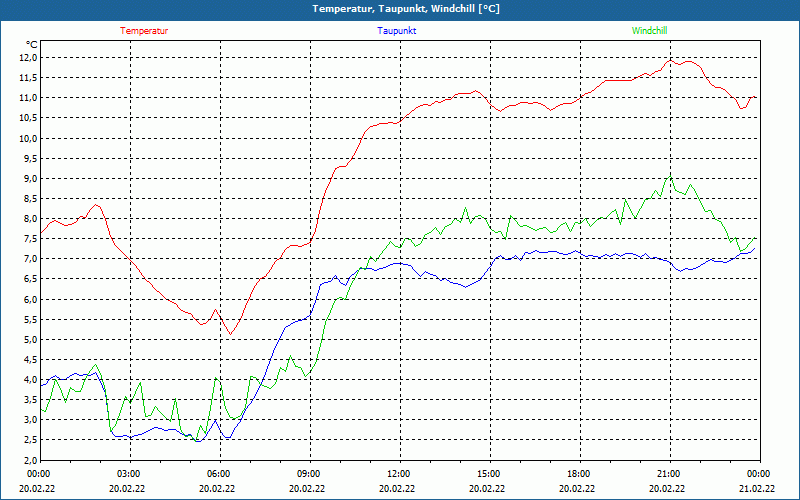Click the '11,0' y-axis value
The width and height of the screenshot is (800, 500).
[x=29, y=98]
